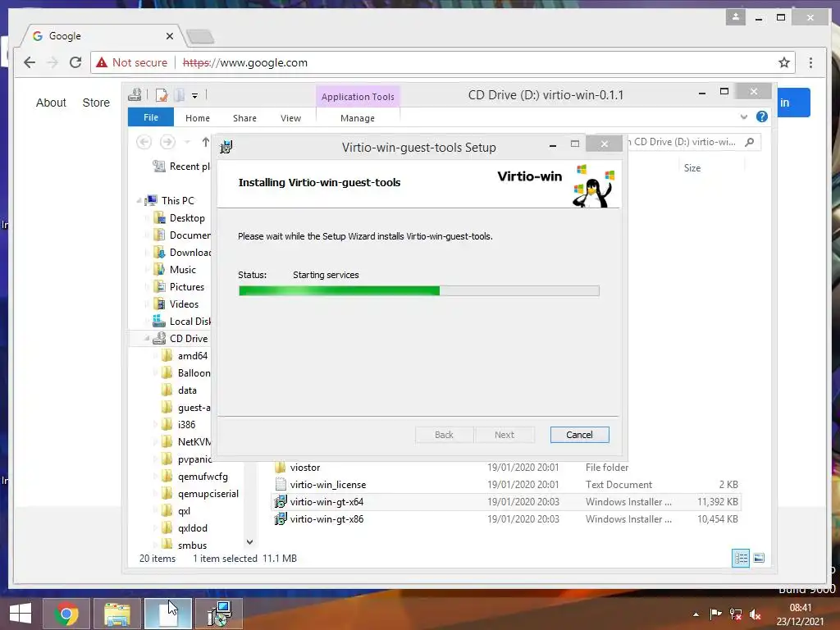
Task: Select the Videos folder in tree
Action: point(185,304)
